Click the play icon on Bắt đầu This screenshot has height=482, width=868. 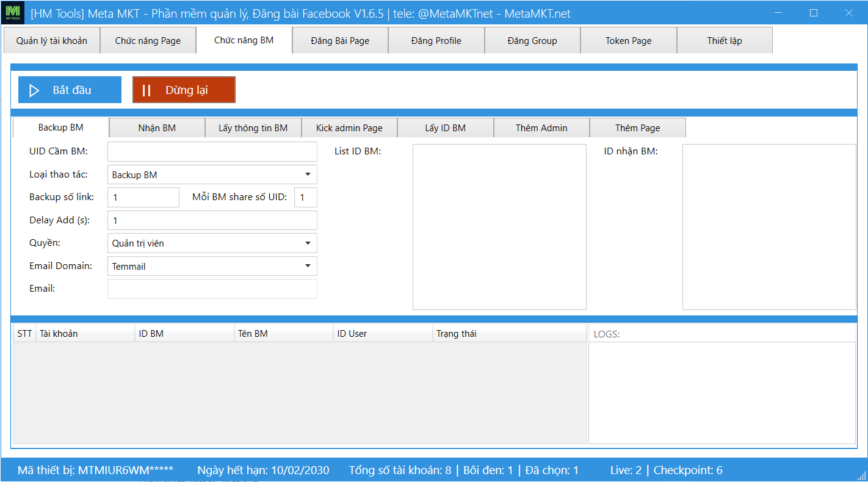pos(34,90)
